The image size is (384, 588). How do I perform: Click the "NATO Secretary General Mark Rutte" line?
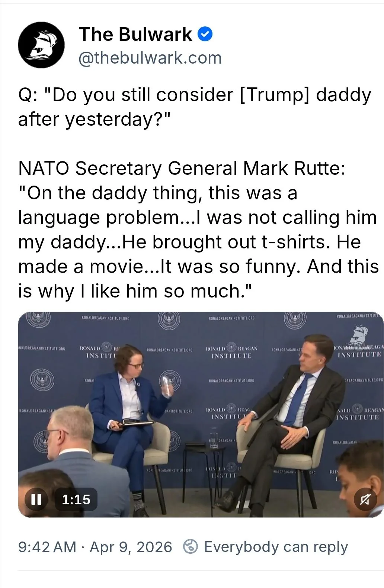(x=182, y=168)
